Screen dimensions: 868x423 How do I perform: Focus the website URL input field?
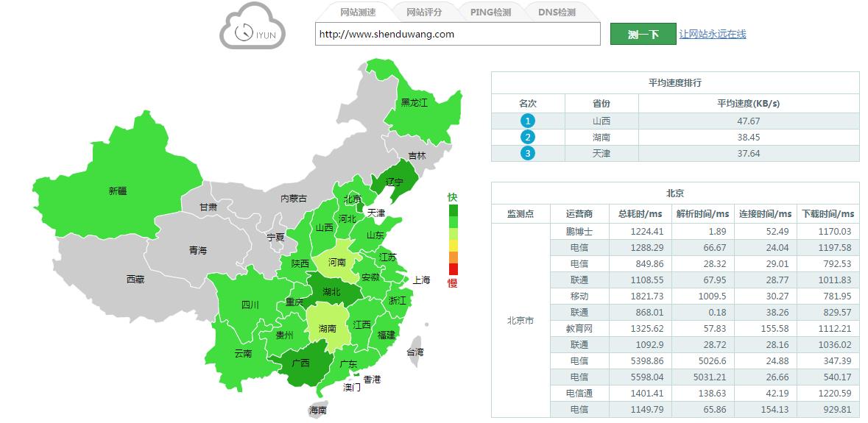pyautogui.click(x=457, y=34)
